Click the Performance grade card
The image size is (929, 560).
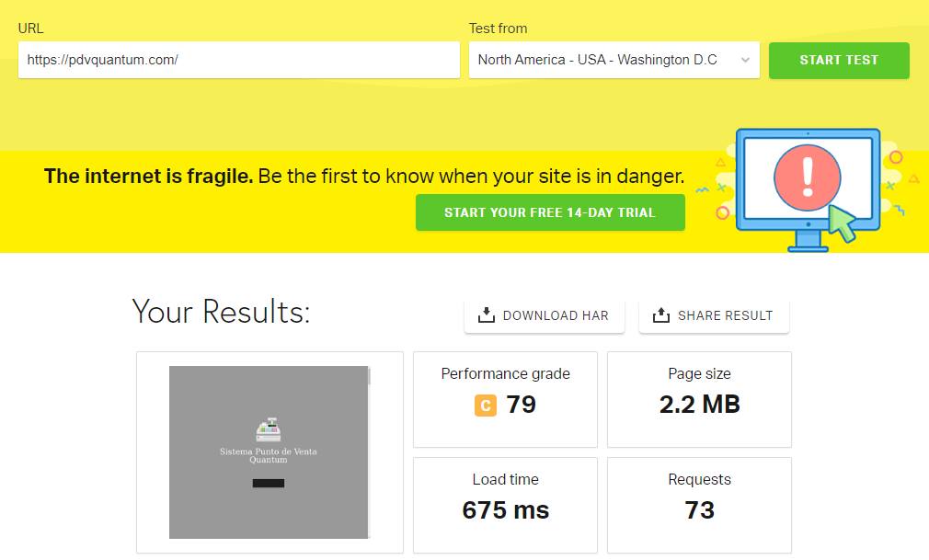click(505, 399)
